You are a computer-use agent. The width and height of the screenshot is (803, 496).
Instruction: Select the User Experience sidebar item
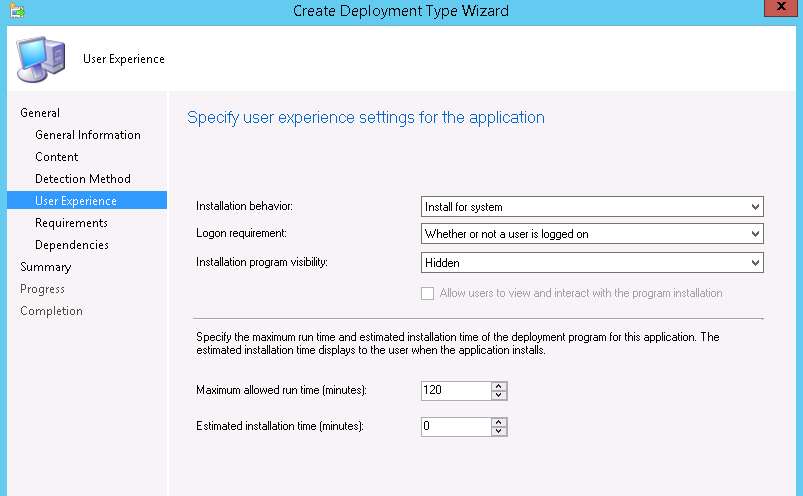click(x=76, y=201)
